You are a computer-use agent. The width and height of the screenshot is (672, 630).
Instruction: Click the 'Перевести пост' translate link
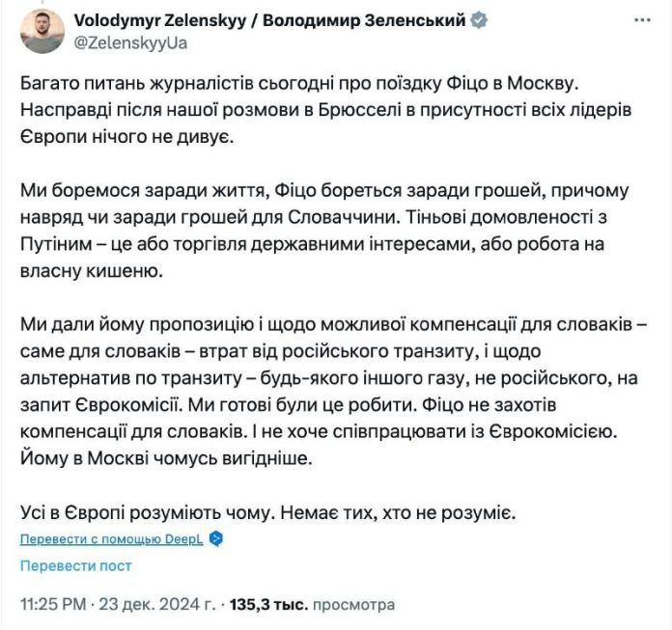tap(76, 566)
